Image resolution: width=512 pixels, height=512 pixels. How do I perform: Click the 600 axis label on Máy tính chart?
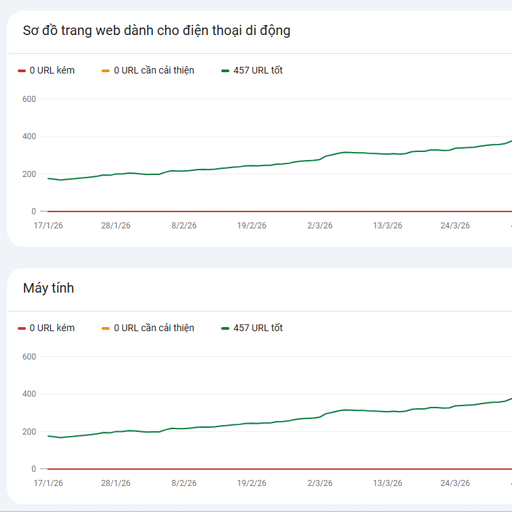[x=29, y=357]
